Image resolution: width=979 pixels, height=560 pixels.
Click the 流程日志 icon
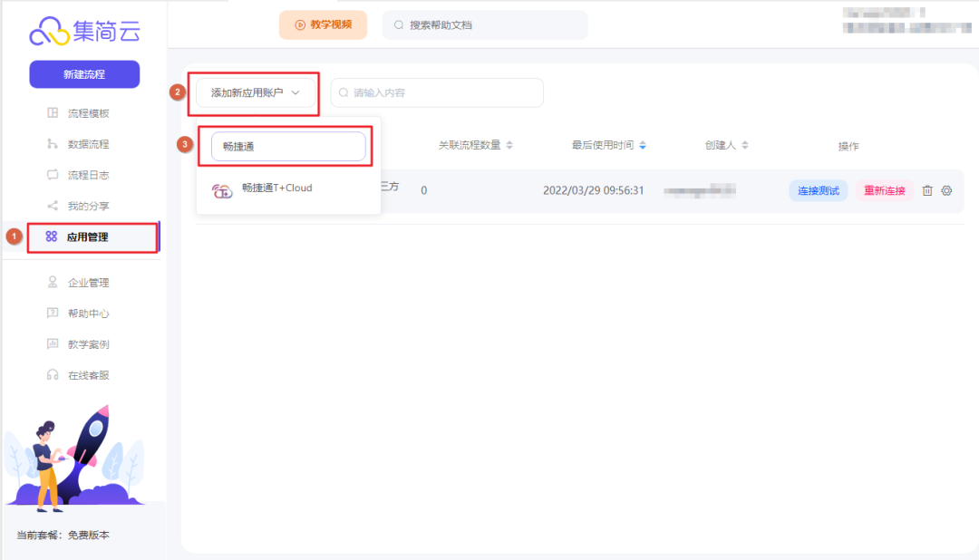53,174
